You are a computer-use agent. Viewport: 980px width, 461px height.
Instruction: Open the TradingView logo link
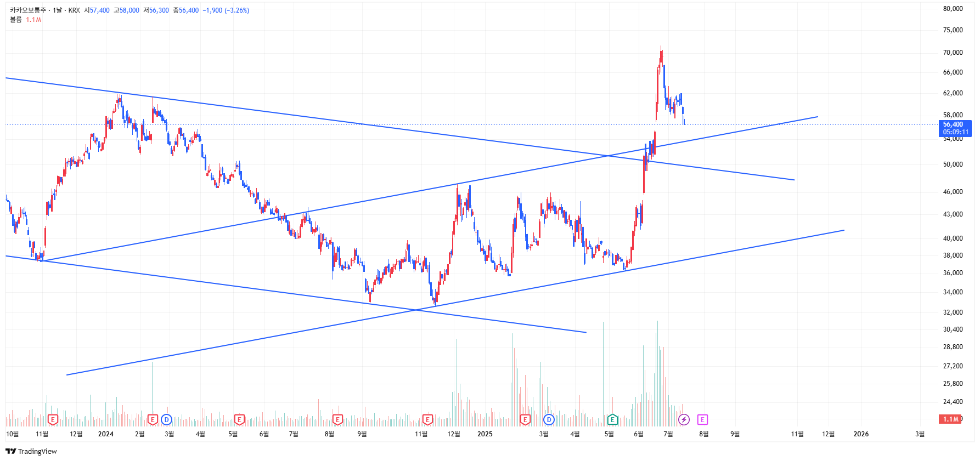(31, 451)
